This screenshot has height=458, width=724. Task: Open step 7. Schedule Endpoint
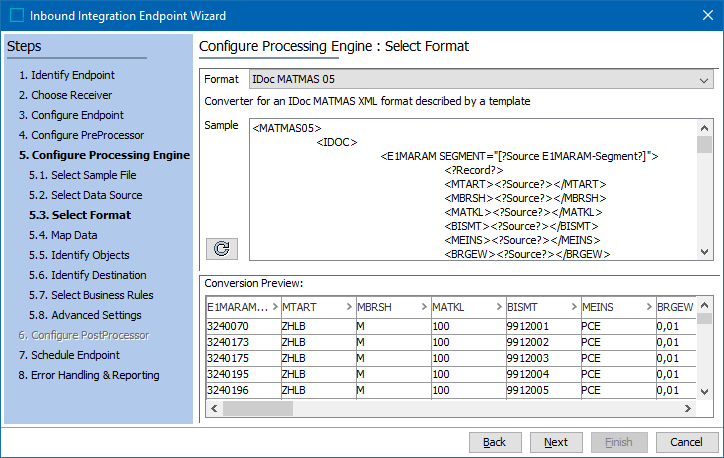coord(69,355)
